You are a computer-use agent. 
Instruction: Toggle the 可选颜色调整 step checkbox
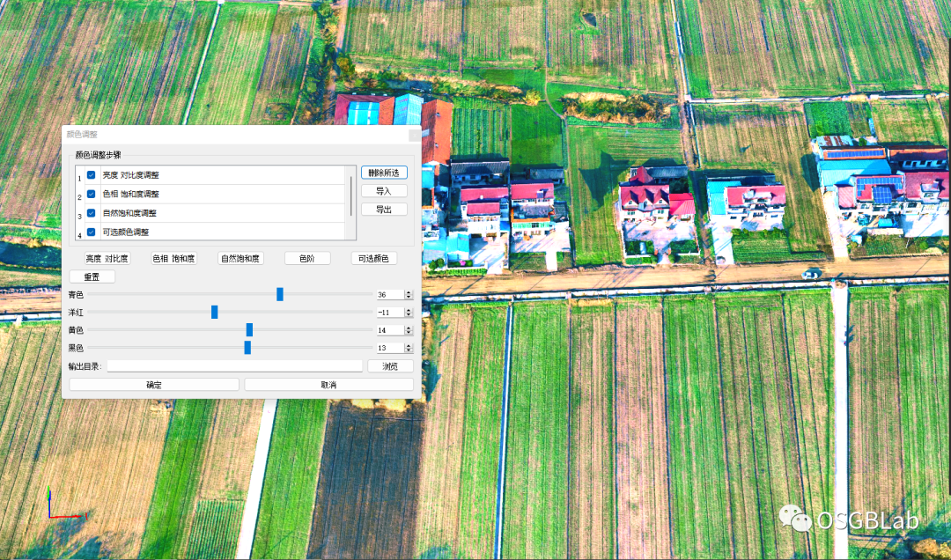pyautogui.click(x=91, y=232)
